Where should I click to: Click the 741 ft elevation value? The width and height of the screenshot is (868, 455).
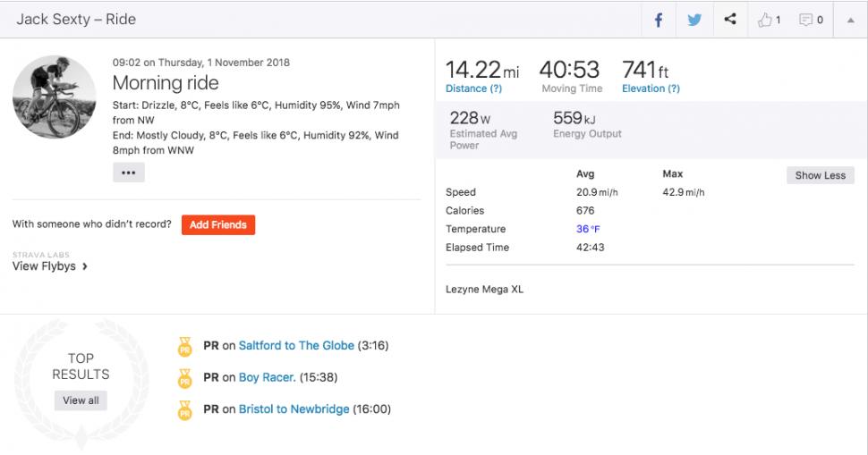[x=645, y=71]
